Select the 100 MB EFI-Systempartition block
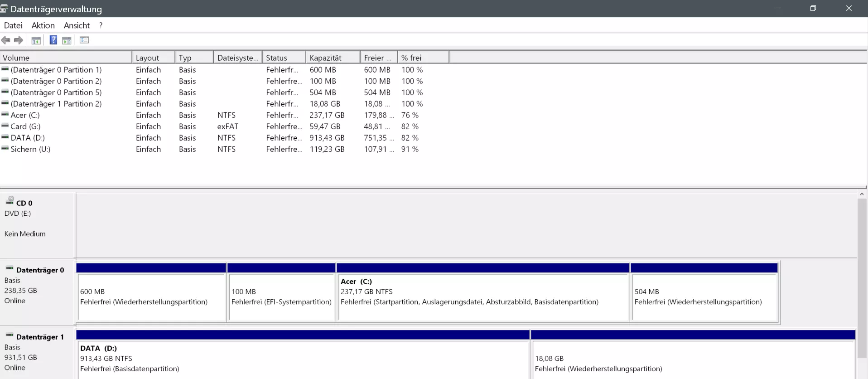The width and height of the screenshot is (868, 379). (x=281, y=292)
